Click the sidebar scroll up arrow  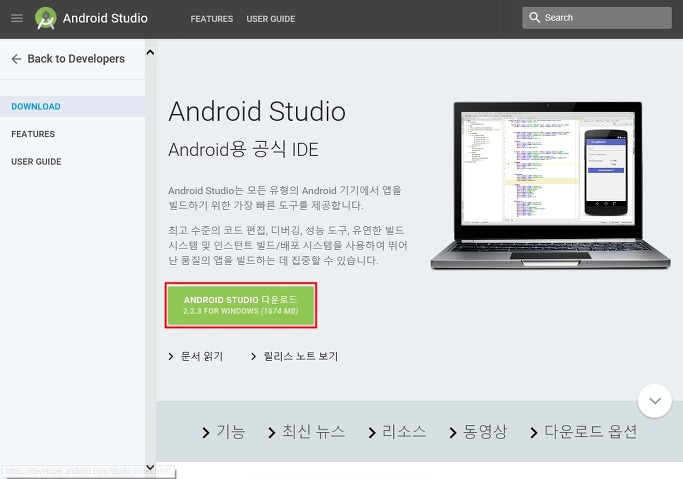150,52
